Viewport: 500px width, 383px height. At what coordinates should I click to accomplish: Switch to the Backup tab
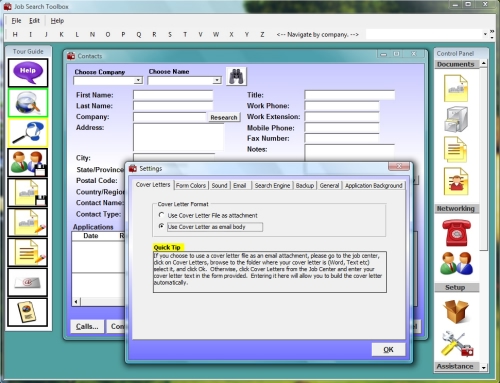[305, 185]
